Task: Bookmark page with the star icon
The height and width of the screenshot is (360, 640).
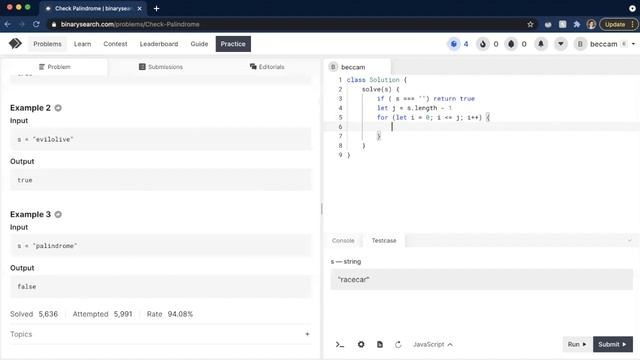Action: tap(530, 24)
